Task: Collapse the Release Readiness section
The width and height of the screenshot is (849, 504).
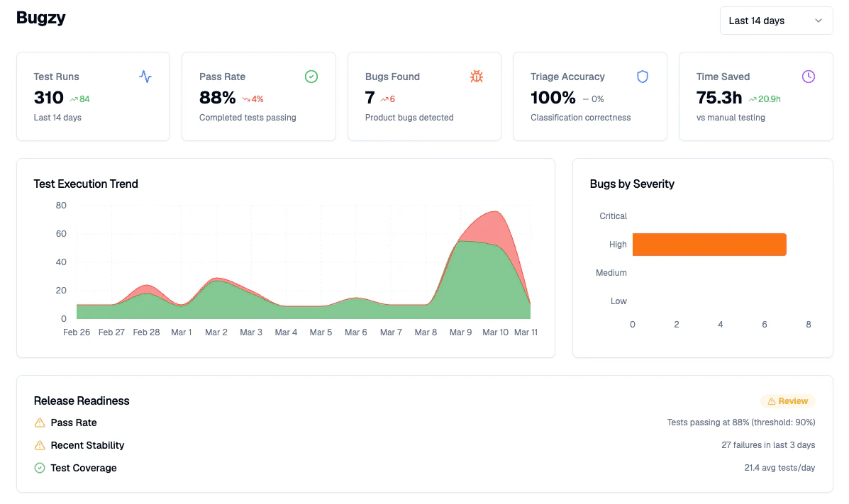Action: pos(82,401)
